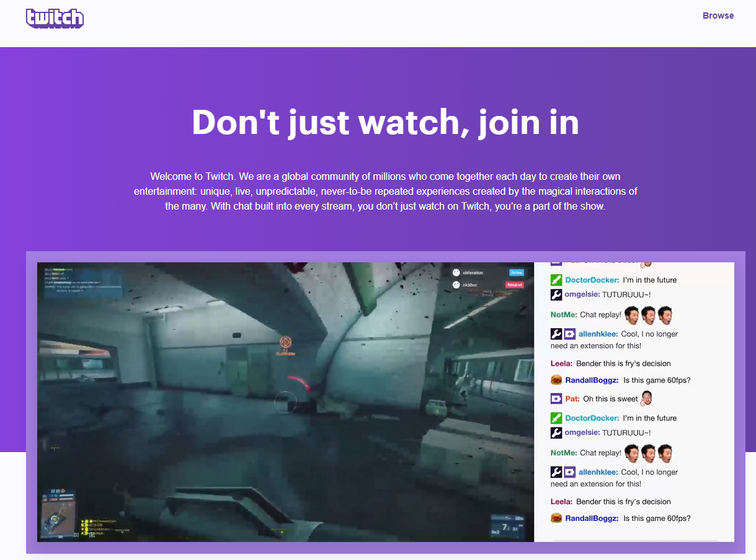The image size is (756, 560).
Task: Click the last face emote in the upper NotMe message
Action: coord(665,315)
